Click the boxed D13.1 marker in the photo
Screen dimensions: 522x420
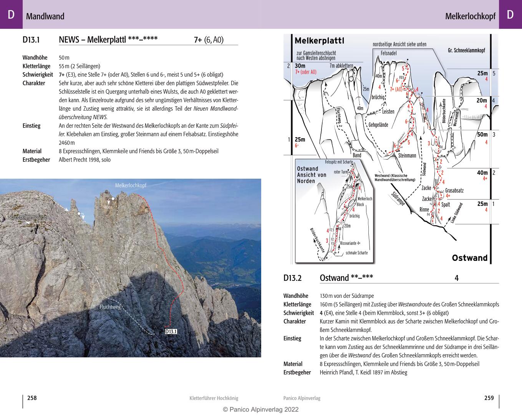(171, 332)
